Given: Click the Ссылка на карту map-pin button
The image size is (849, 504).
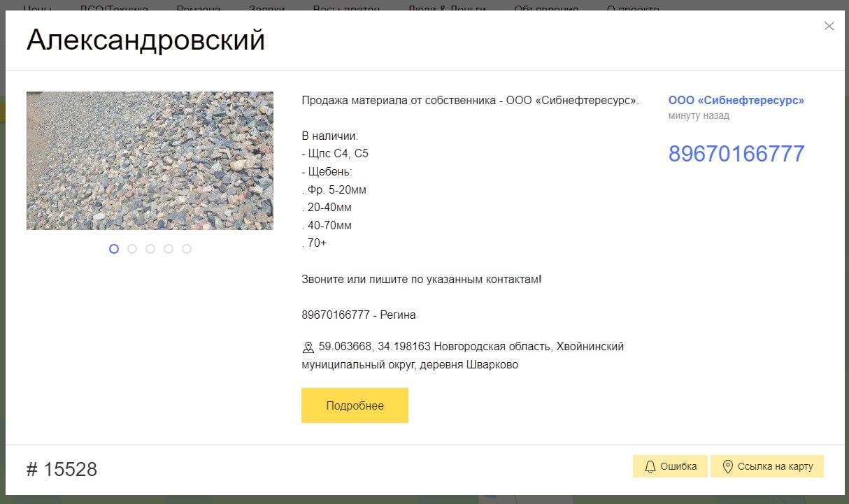Looking at the screenshot, I should 766,466.
